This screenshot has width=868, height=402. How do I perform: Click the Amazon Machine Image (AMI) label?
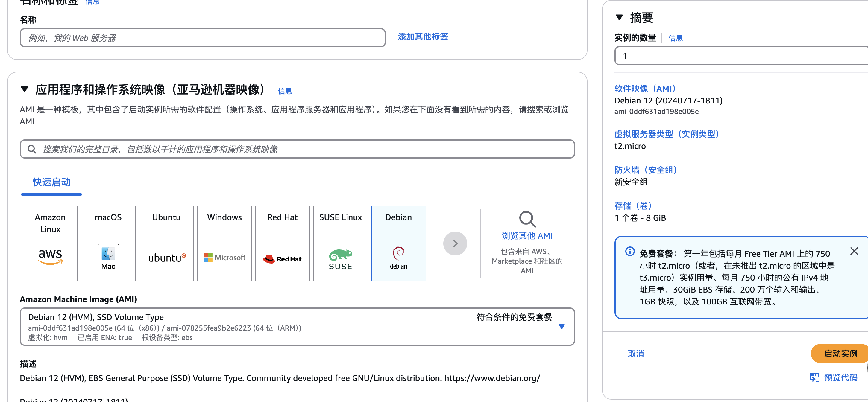(78, 299)
